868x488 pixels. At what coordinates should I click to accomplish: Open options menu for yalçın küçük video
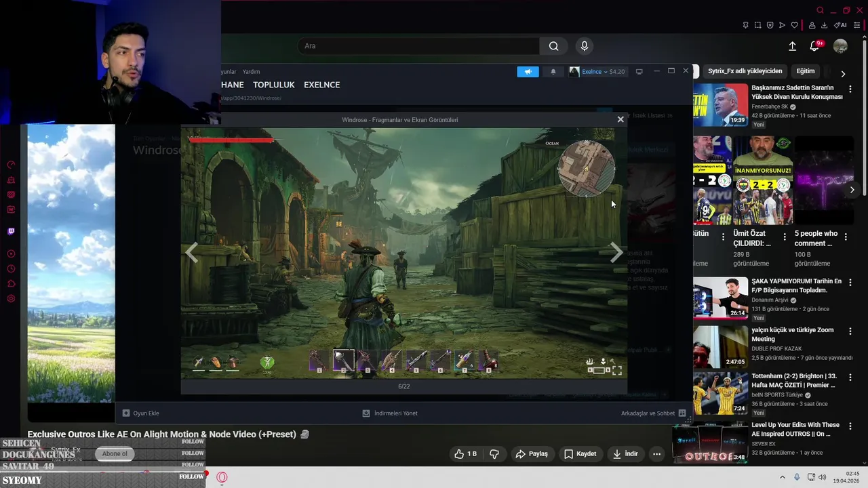click(x=850, y=331)
